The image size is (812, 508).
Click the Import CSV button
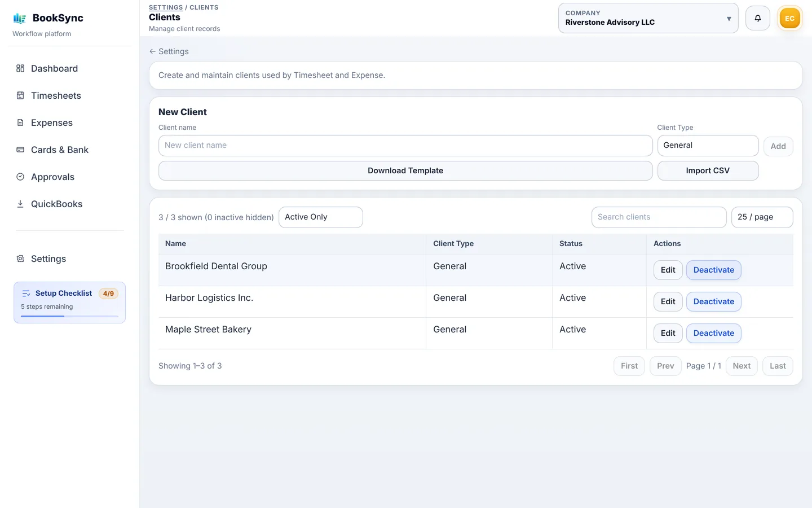[708, 170]
